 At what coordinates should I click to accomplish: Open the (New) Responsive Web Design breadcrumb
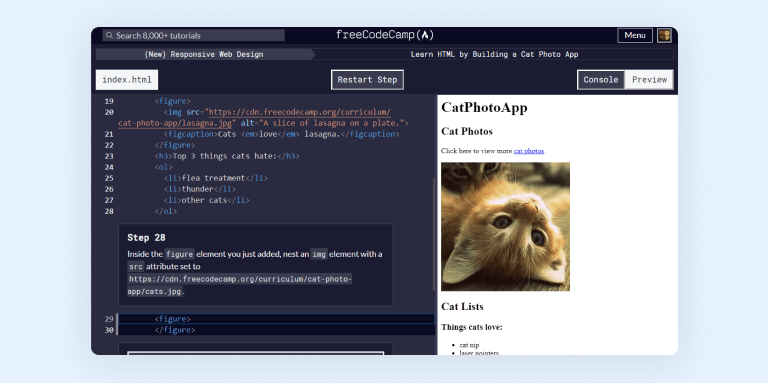click(x=204, y=54)
